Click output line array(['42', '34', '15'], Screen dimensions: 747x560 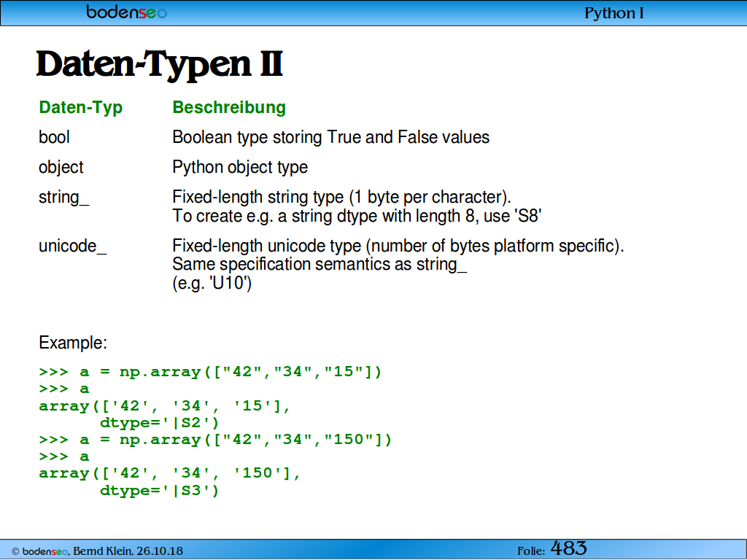click(164, 405)
